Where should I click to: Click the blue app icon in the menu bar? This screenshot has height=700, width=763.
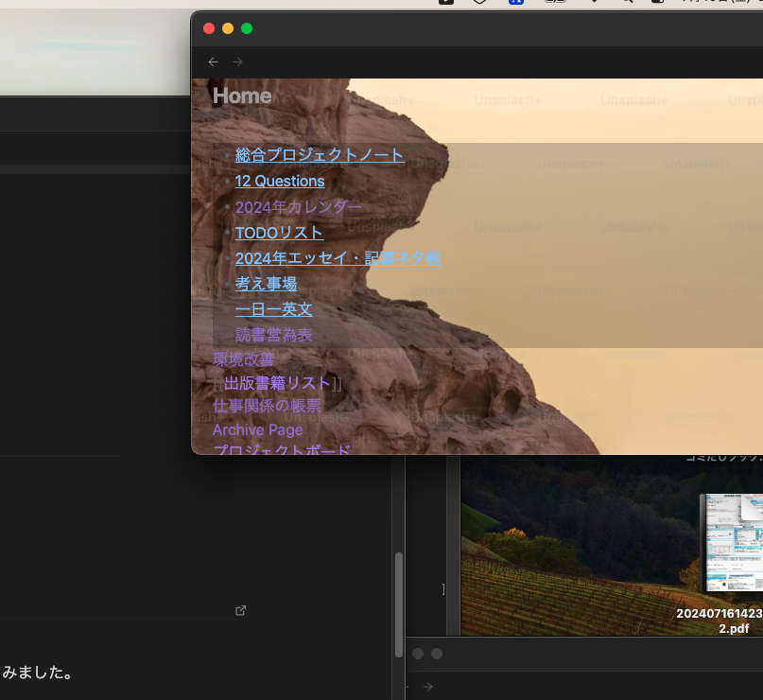pos(514,3)
